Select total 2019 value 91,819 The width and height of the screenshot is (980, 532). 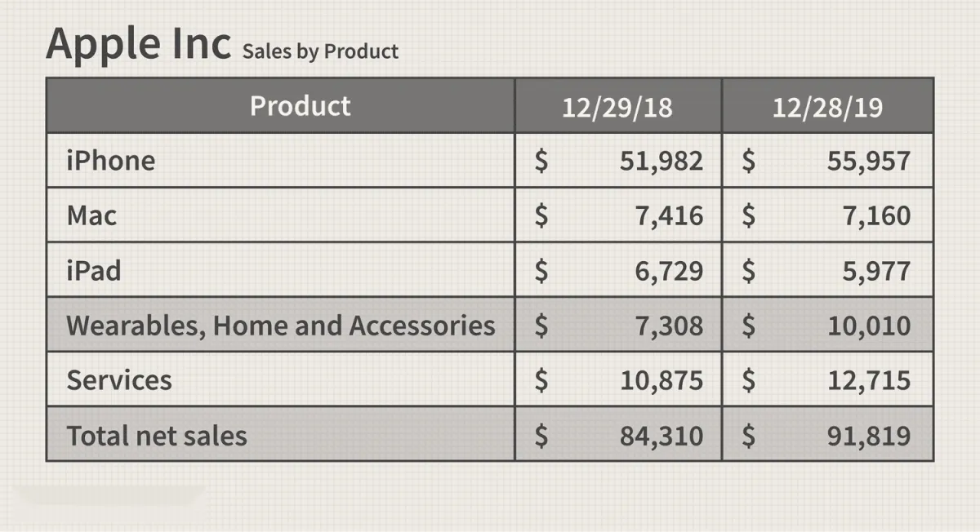point(869,436)
